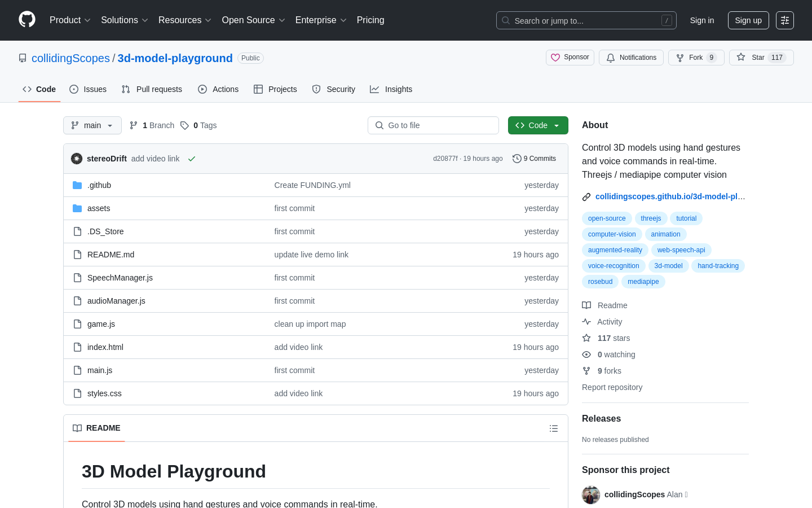812x508 pixels.
Task: Click the forks icon in About sidebar
Action: [x=586, y=371]
